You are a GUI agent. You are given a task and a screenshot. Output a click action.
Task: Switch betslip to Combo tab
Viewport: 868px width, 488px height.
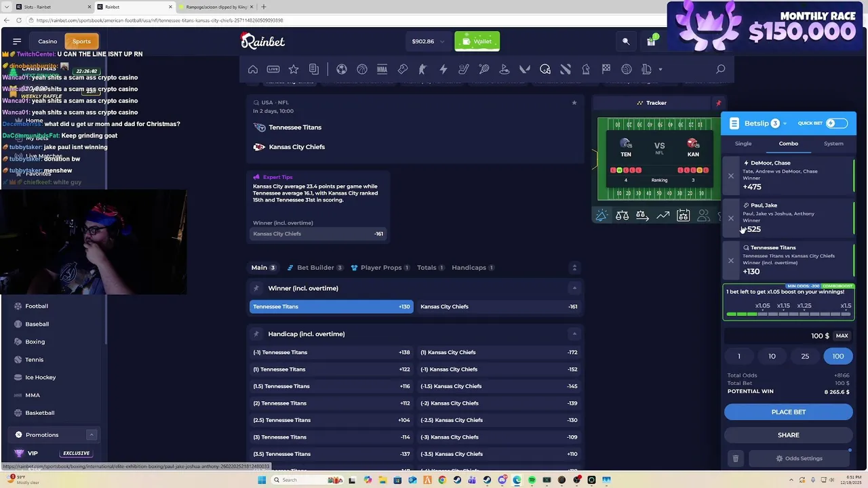788,144
